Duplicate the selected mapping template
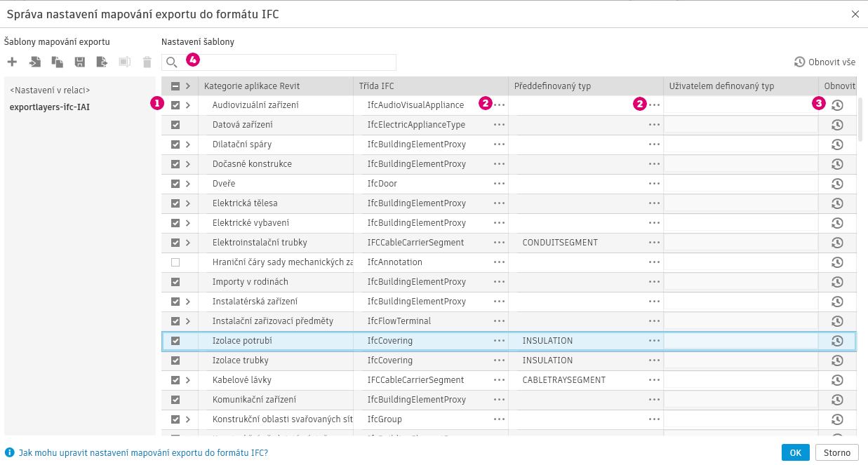 click(58, 62)
